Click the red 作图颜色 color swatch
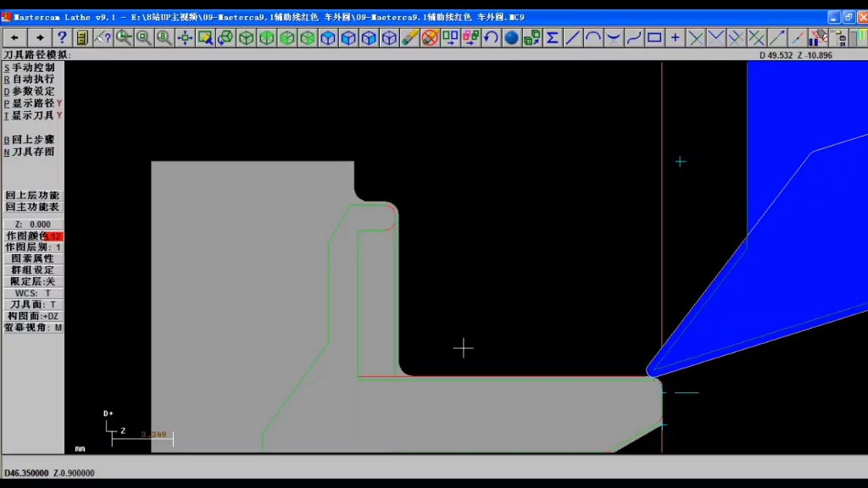Image resolution: width=868 pixels, height=488 pixels. click(55, 236)
